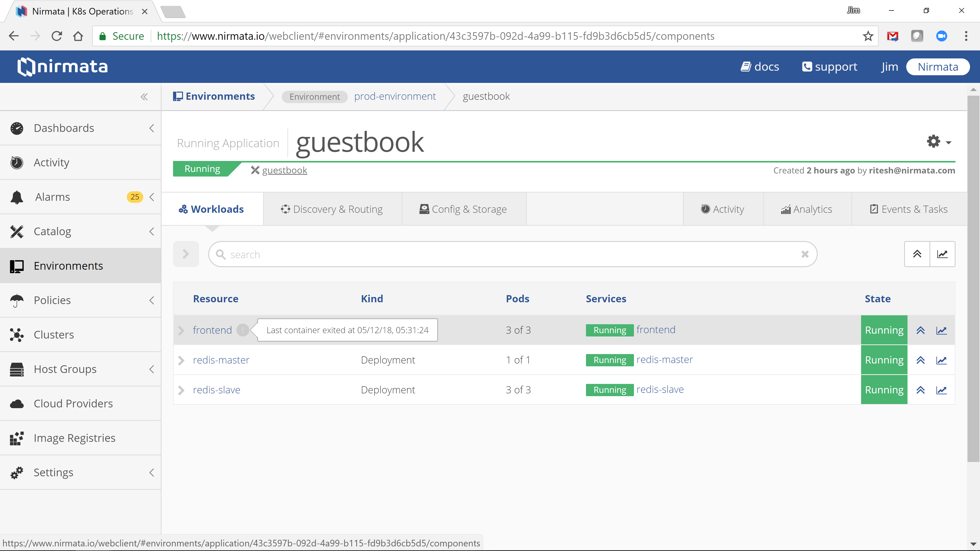Switch to the application Activity tab
980x551 pixels.
pos(723,209)
